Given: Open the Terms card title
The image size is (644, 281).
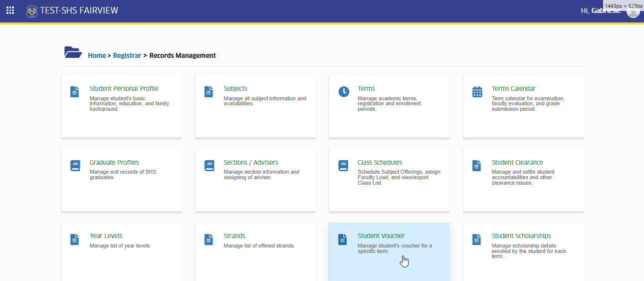Looking at the screenshot, I should pos(366,89).
